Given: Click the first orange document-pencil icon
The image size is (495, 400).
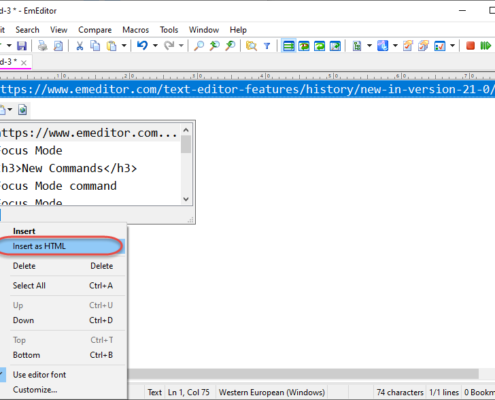Looking at the screenshot, I should tap(408, 45).
